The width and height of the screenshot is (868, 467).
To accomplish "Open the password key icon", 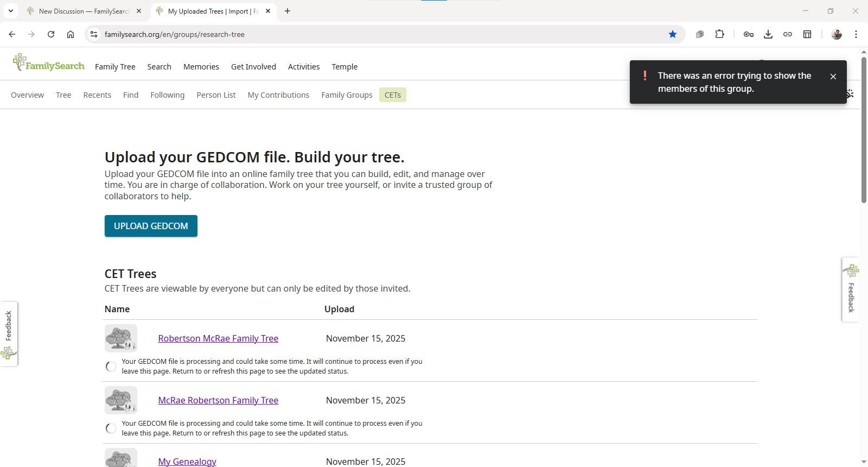I will (x=749, y=34).
